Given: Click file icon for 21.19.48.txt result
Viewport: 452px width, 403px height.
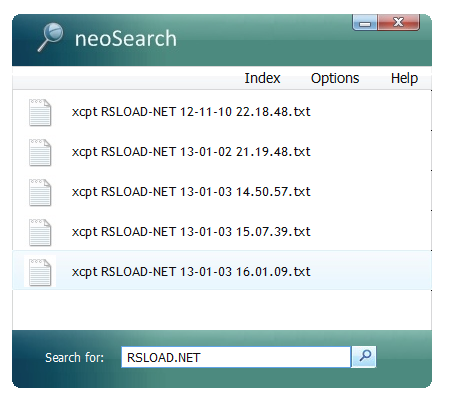Looking at the screenshot, I should coord(40,152).
